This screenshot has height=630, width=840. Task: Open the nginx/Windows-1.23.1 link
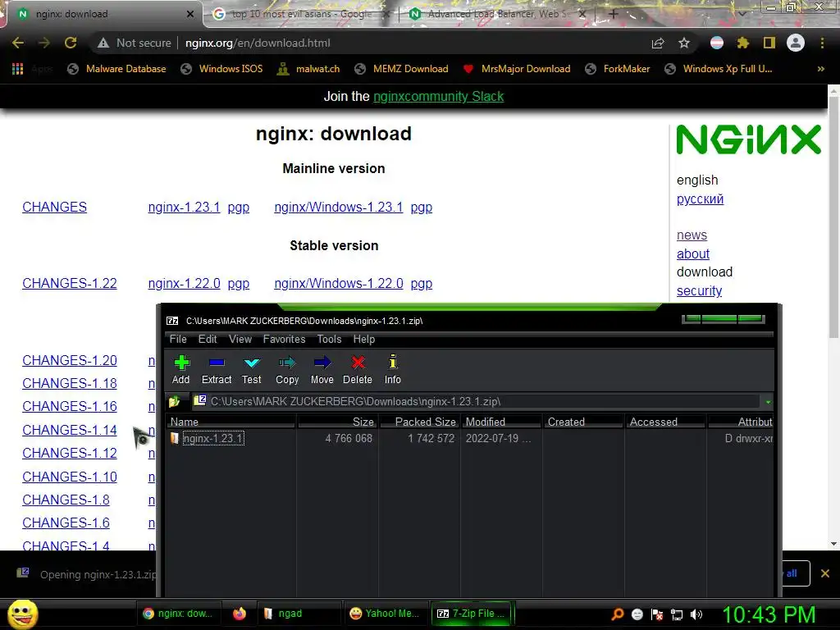pyautogui.click(x=339, y=207)
